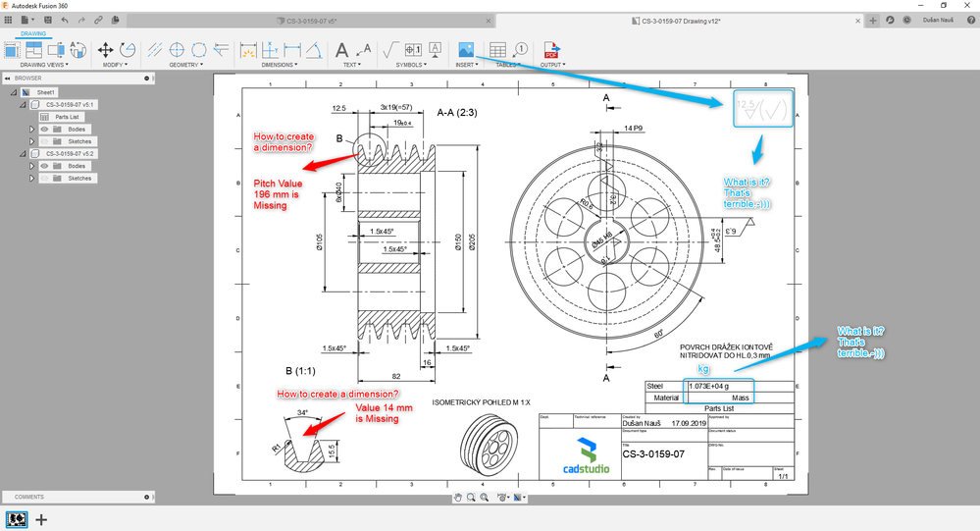Click the clipboard export icon in quick toolbar
The image size is (980, 531).
(x=115, y=20)
